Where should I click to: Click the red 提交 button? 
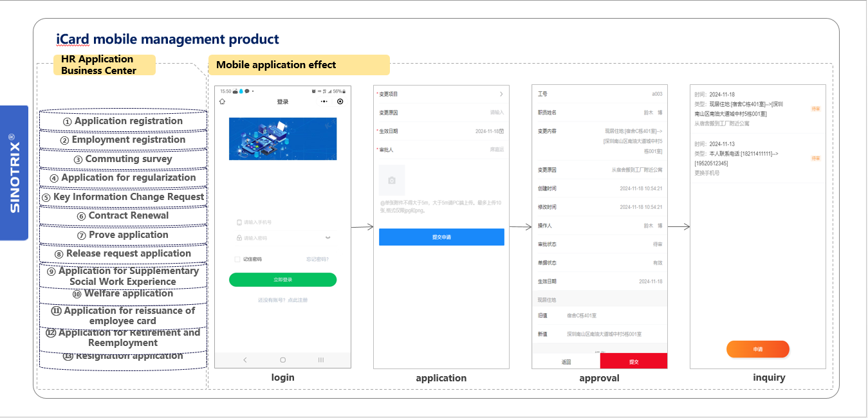(634, 361)
